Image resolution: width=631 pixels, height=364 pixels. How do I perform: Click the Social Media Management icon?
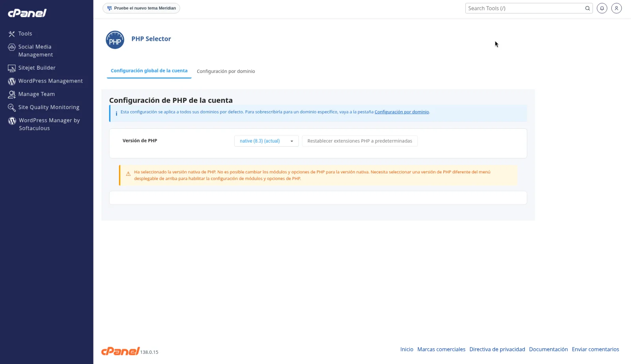click(x=12, y=47)
